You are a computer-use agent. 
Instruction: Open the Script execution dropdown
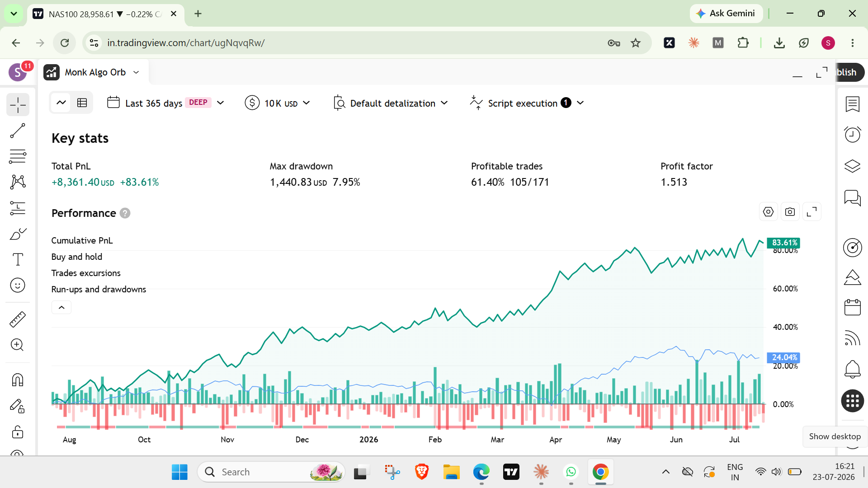pos(527,103)
